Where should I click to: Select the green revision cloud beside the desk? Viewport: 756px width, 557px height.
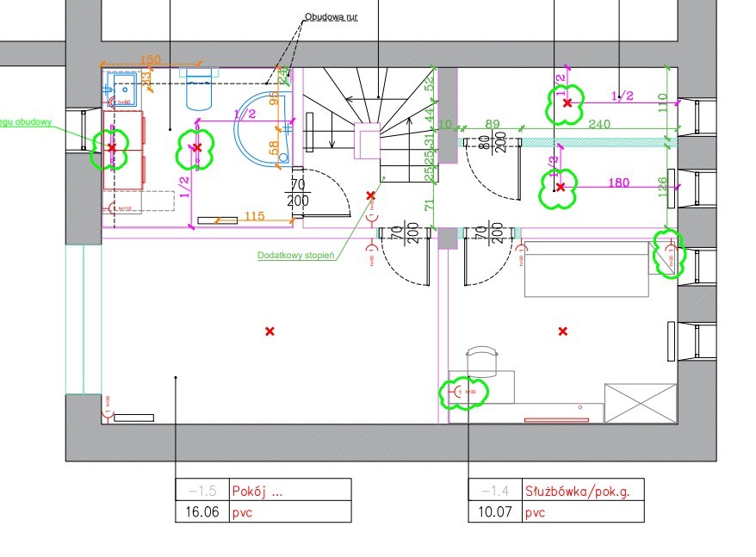[x=463, y=393]
